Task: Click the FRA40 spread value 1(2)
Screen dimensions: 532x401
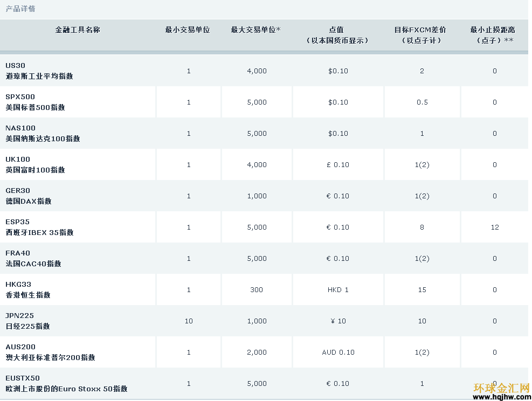Action: click(x=422, y=258)
